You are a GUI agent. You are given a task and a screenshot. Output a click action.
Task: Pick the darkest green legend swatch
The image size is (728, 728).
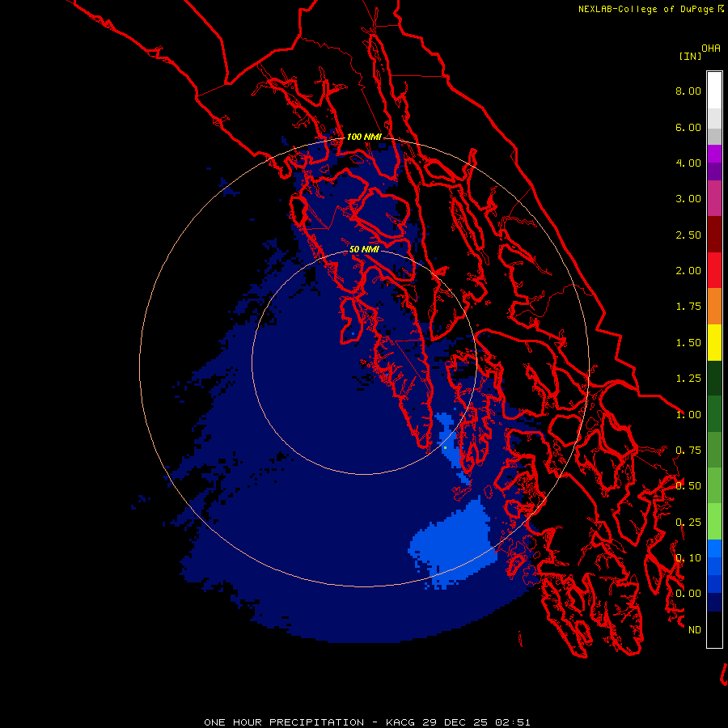[x=714, y=378]
